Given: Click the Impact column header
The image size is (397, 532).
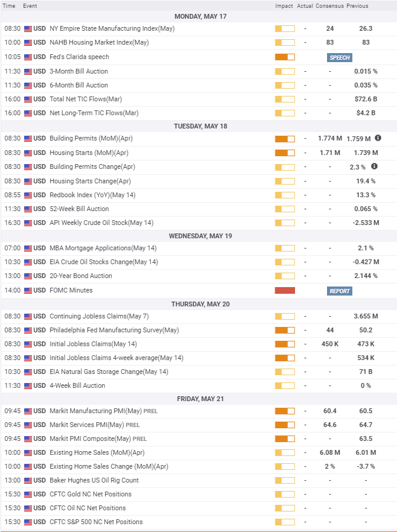Looking at the screenshot, I should [284, 5].
